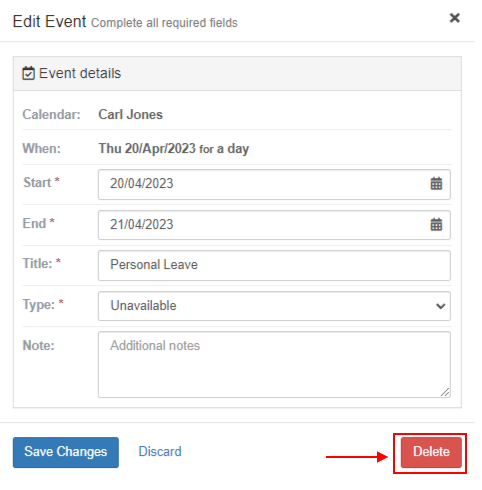Click the Event details calendar-check icon
The height and width of the screenshot is (490, 482).
(x=28, y=73)
